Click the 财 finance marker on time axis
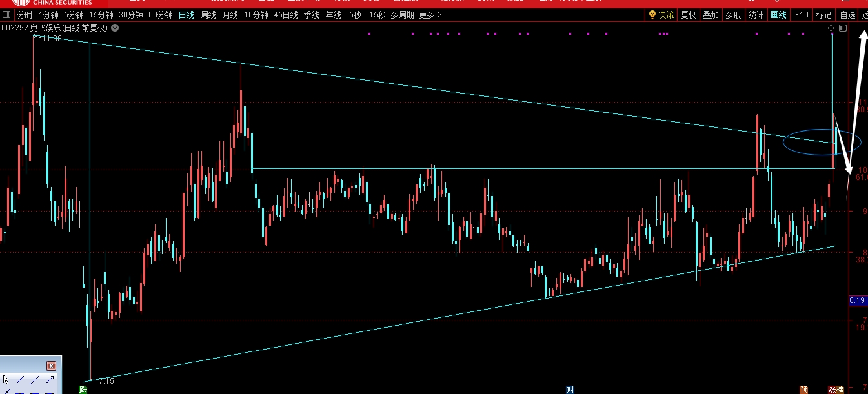This screenshot has height=394, width=868. [570, 389]
